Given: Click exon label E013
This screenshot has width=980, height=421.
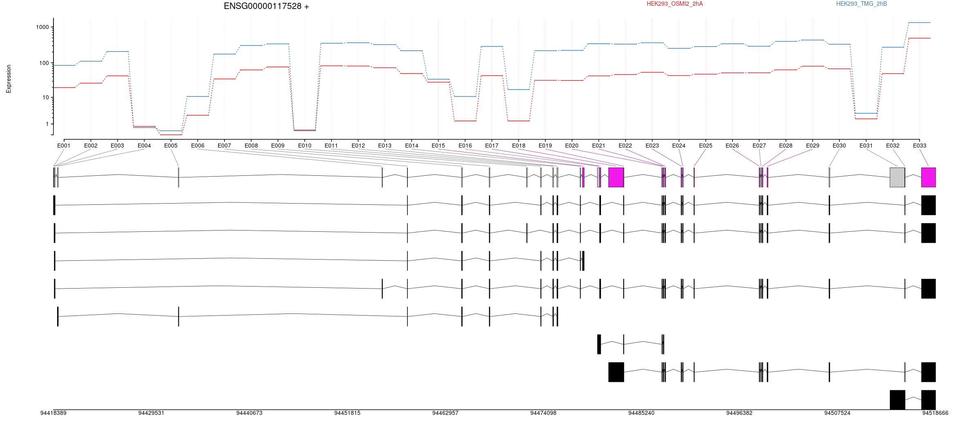Looking at the screenshot, I should pos(385,146).
